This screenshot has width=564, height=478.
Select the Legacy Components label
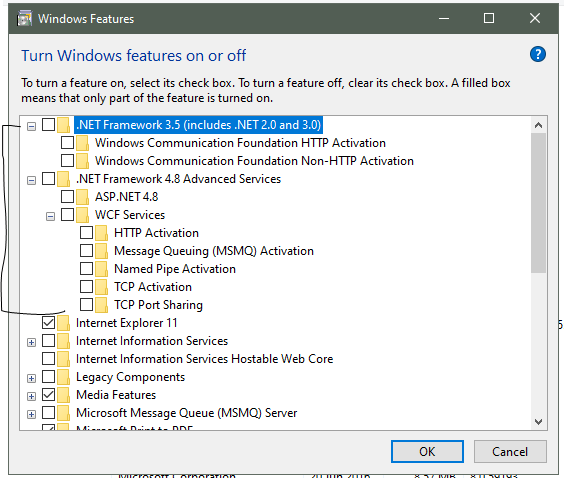130,377
